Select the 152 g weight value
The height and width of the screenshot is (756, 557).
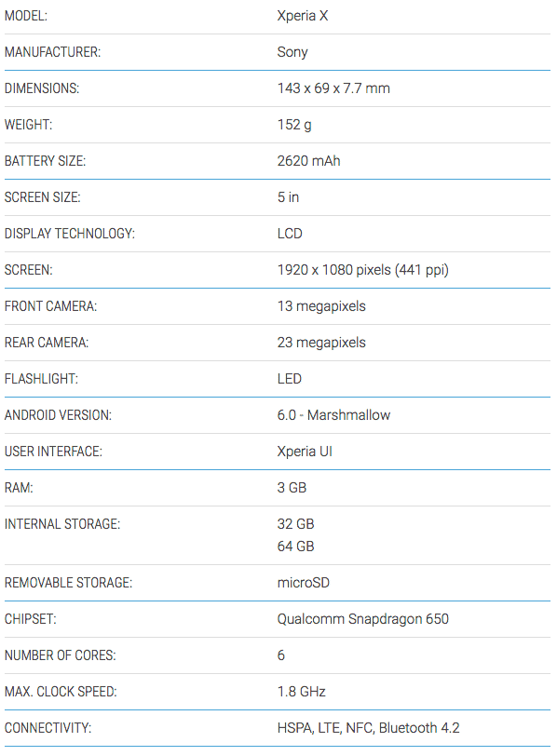(x=294, y=125)
